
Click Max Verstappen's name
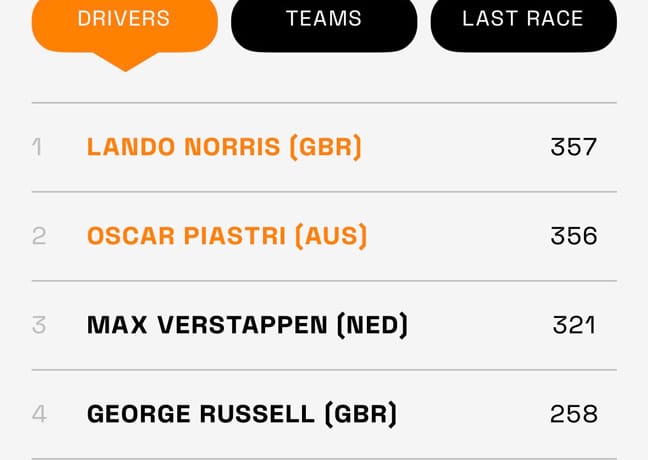click(x=207, y=325)
